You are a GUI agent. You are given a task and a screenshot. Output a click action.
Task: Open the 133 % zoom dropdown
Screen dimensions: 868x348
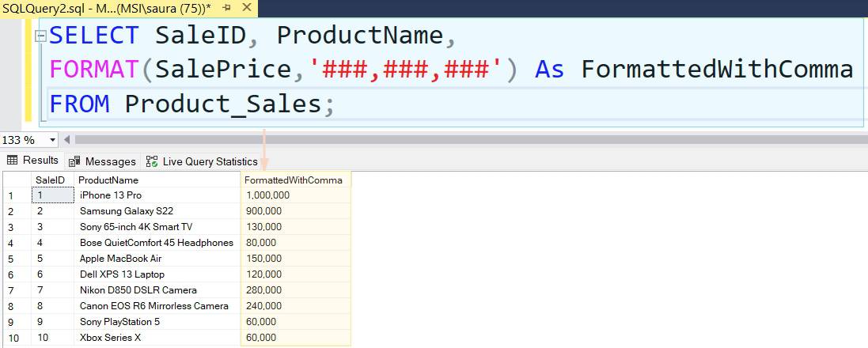point(53,140)
